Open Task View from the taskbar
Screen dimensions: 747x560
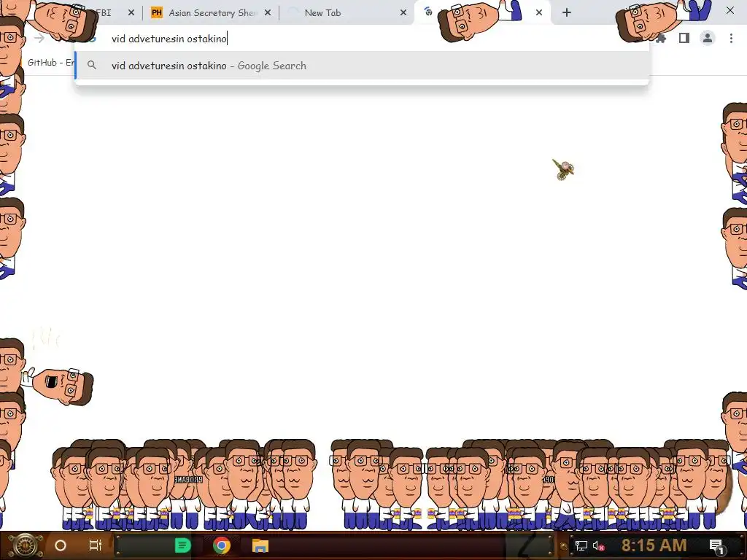[96, 545]
